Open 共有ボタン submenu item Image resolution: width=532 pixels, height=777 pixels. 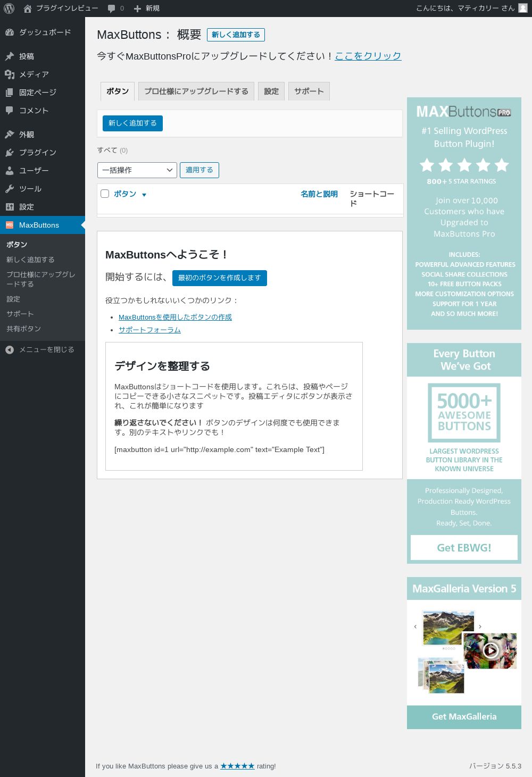tap(23, 329)
